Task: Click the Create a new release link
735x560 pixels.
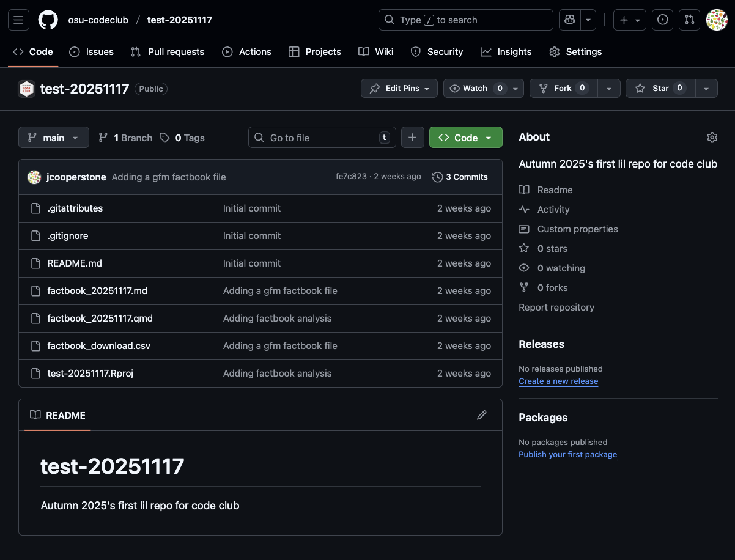Action: (x=558, y=381)
